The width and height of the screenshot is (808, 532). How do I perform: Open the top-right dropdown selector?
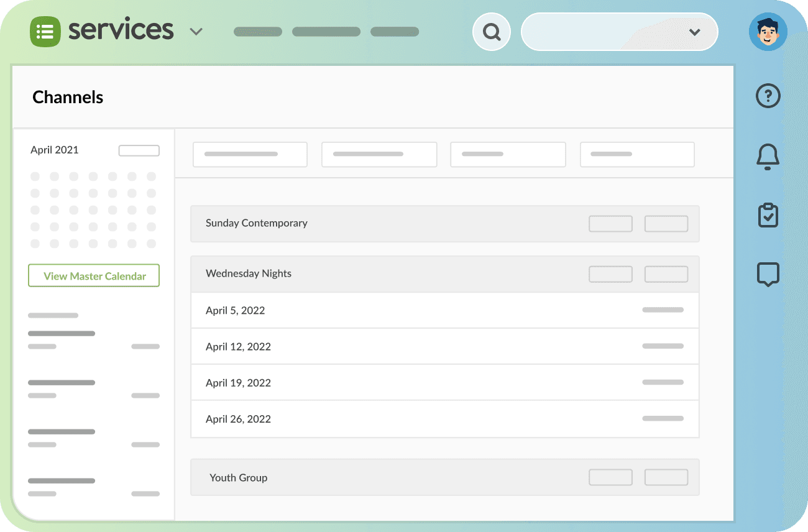tap(694, 32)
